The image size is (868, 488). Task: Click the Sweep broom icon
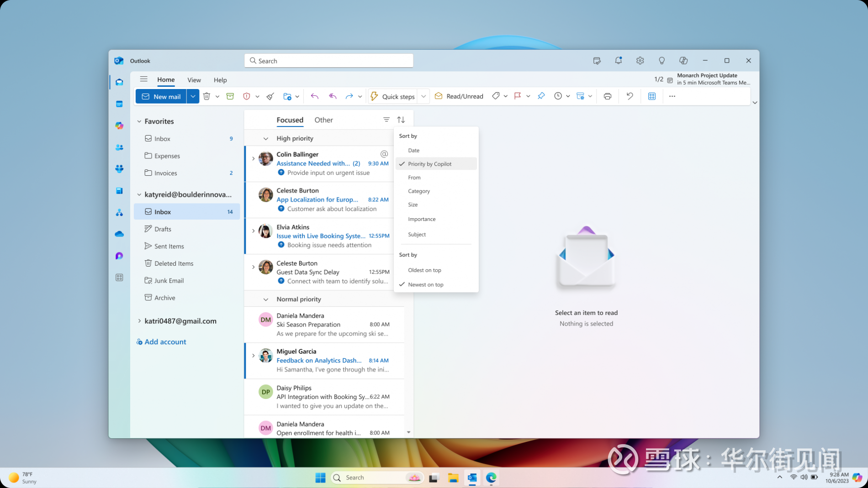[270, 96]
